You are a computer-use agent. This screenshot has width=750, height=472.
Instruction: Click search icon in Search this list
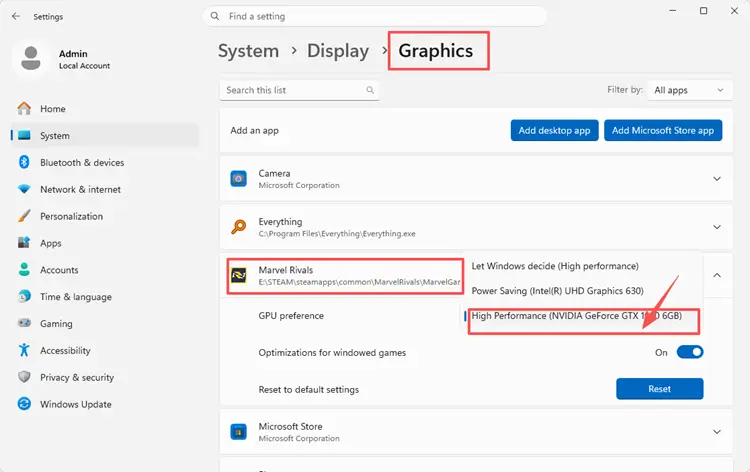[x=370, y=90]
